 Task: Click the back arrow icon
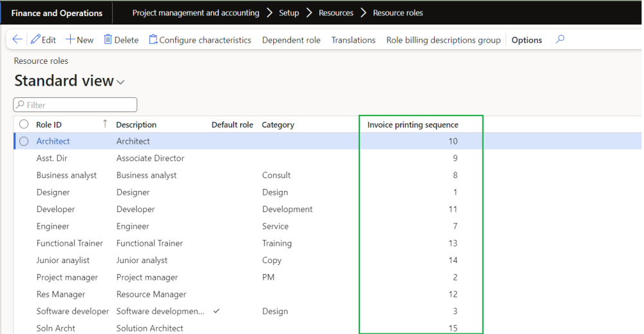pos(17,40)
